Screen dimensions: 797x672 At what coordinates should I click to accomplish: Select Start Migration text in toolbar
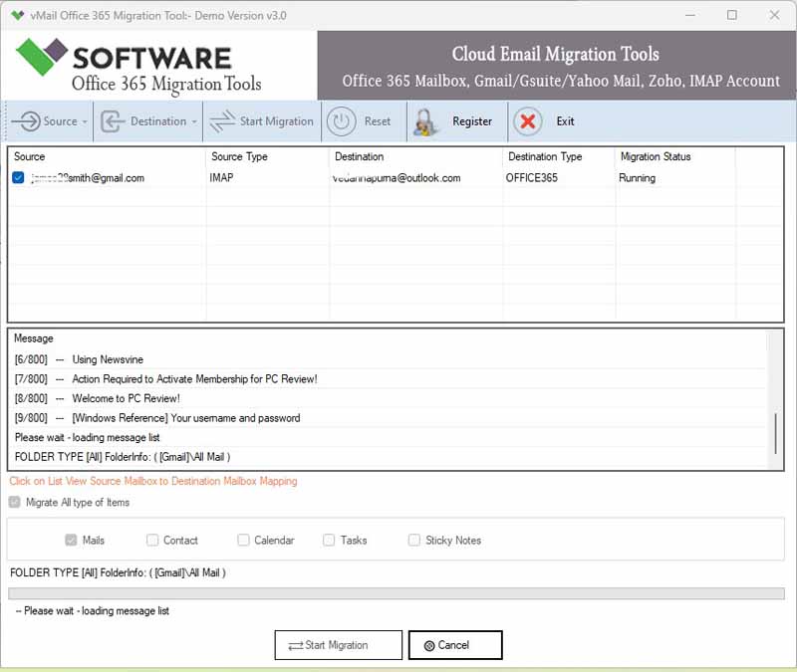click(x=277, y=121)
